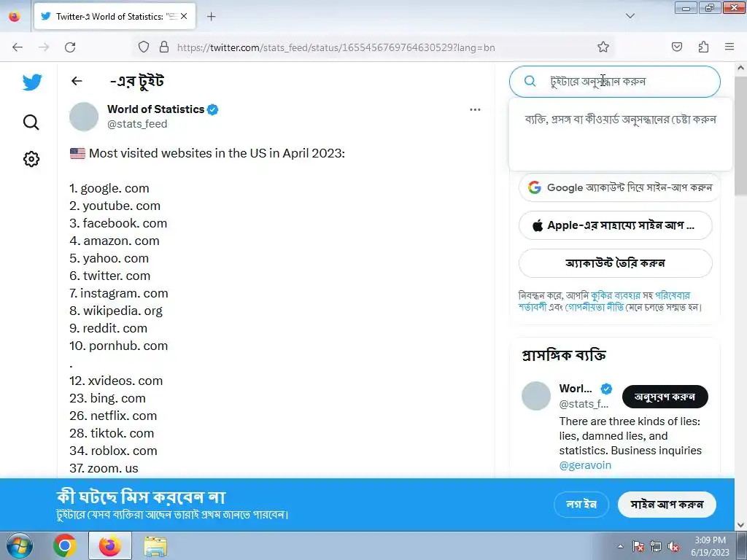747x560 pixels.
Task: Reload the page with the refresh icon
Action: point(70,47)
